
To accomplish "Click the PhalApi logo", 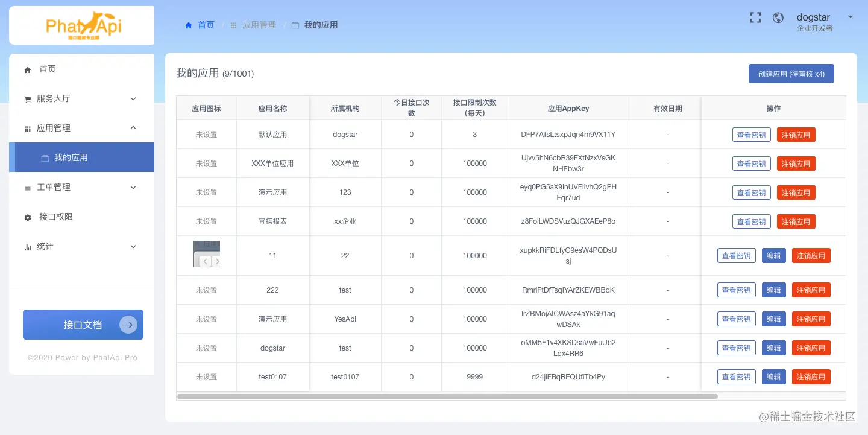I will click(84, 25).
